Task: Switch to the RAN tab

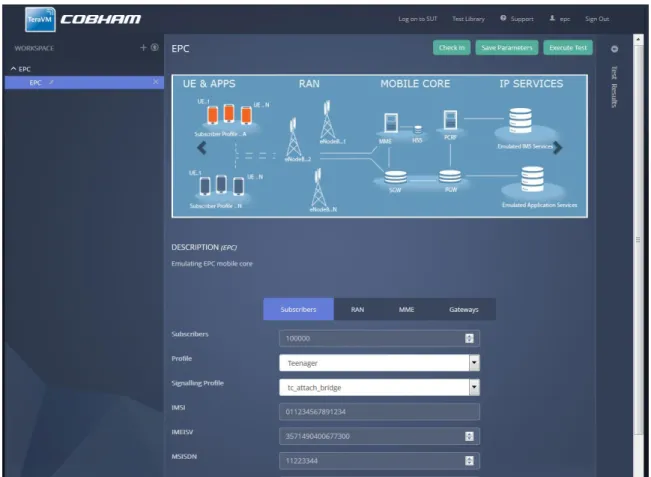Action: tap(357, 309)
